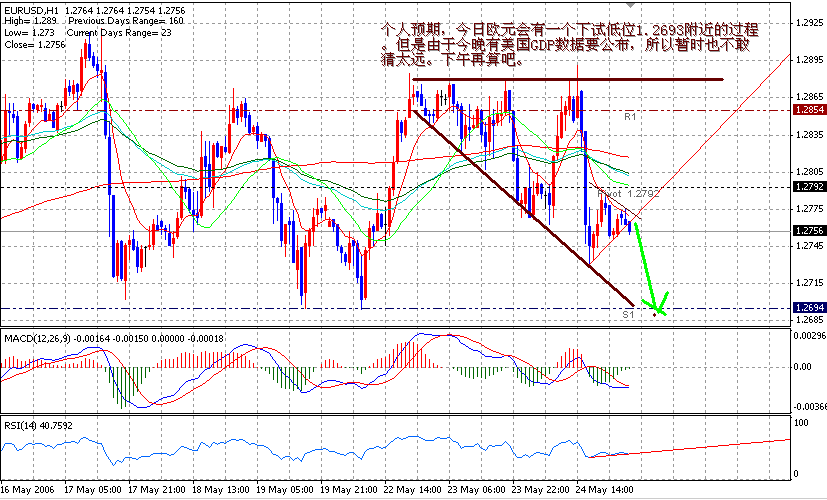Click 1.2685 on the price axis
The width and height of the screenshot is (827, 500).
(810, 320)
